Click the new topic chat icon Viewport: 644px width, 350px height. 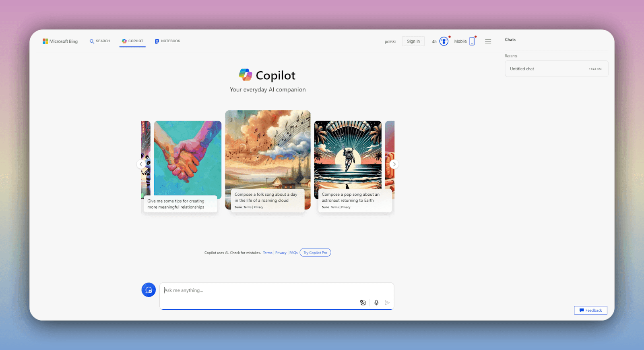[149, 290]
